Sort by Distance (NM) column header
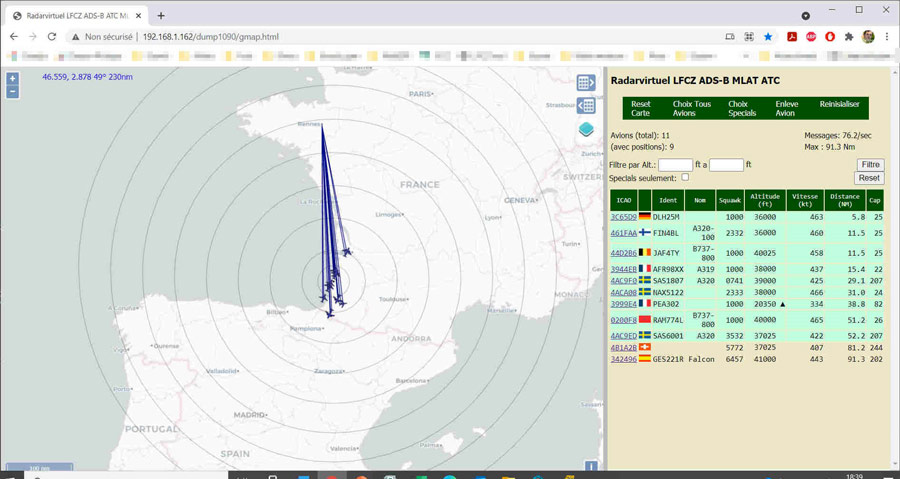Viewport: 900px width, 479px height. (845, 200)
